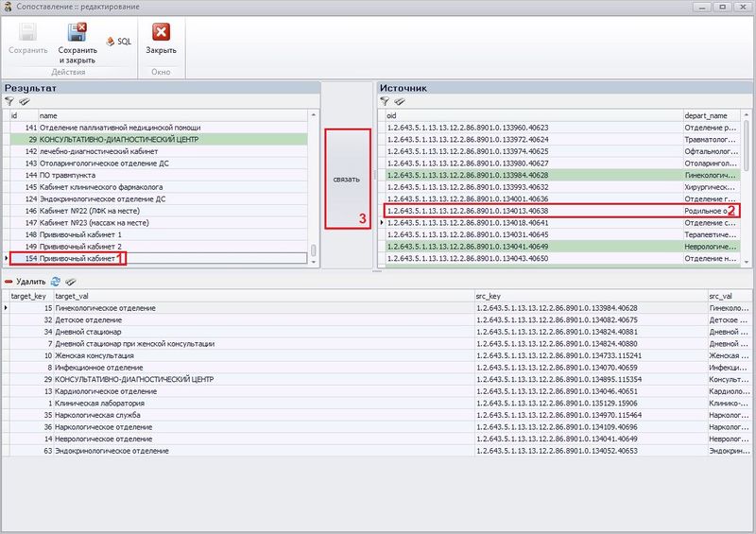Viewport: 756px width, 534px height.
Task: Sort Источник grid by oid column
Action: coord(529,114)
